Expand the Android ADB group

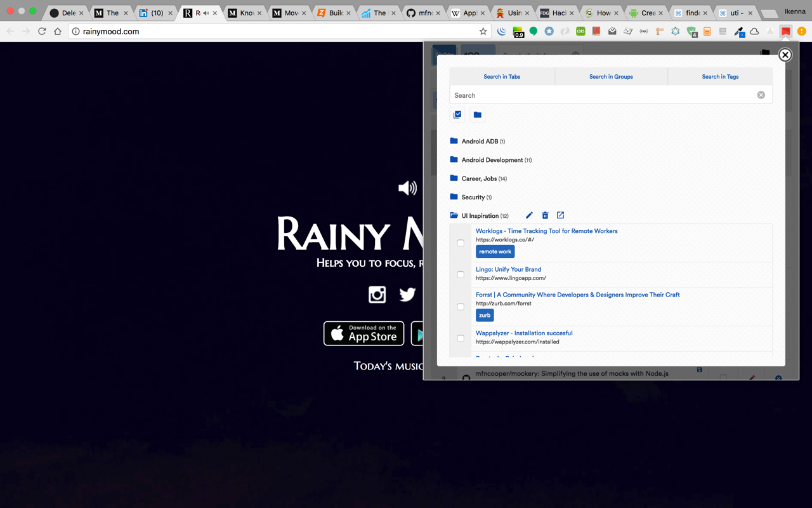coord(478,141)
